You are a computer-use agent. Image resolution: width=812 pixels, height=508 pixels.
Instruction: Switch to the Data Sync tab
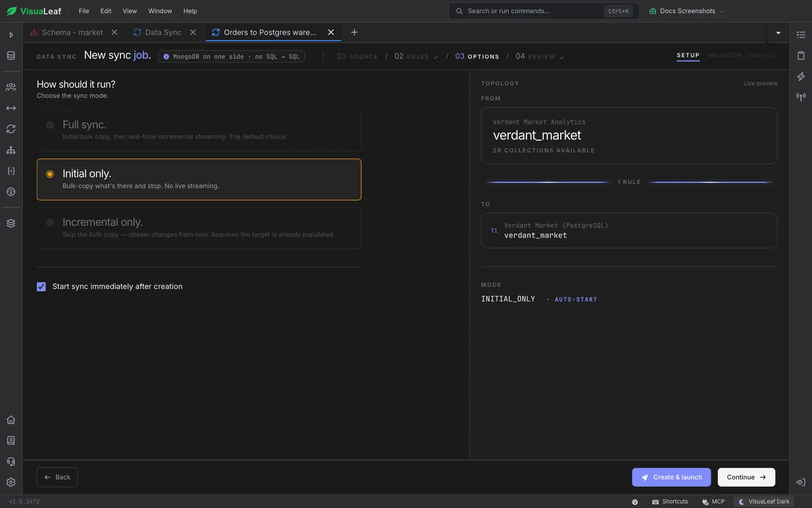163,32
